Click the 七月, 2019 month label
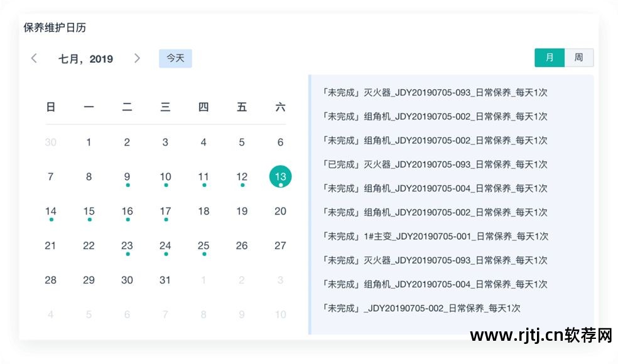618x364 pixels. pos(85,59)
